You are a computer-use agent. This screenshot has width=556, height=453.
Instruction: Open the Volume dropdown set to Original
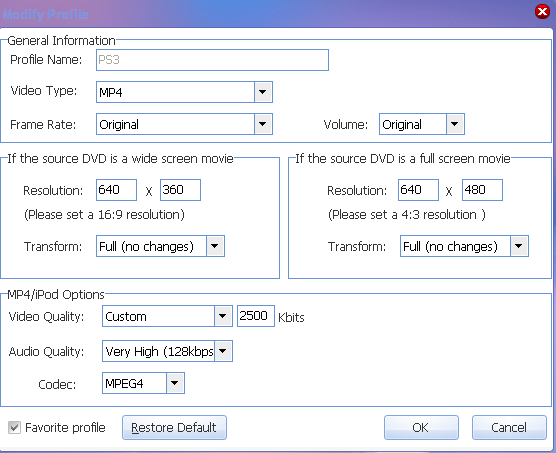[422, 124]
